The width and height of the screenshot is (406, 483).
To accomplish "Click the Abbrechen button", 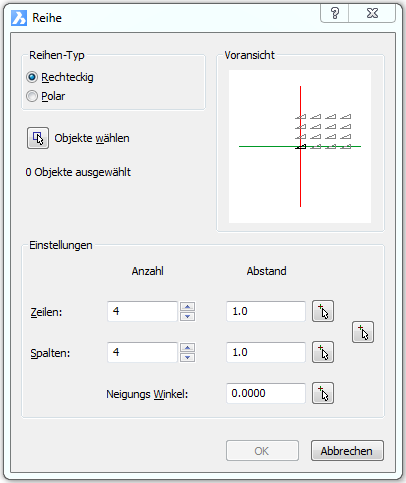I will coord(347,451).
